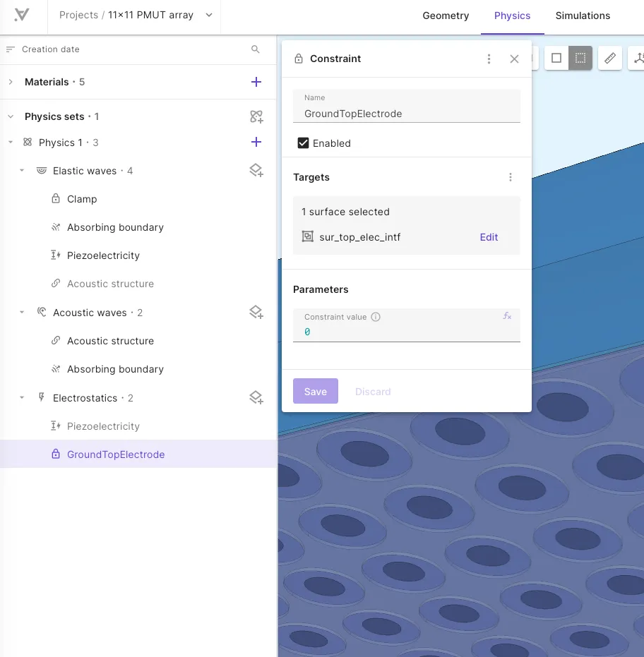Select the measure ruler tool
Screen dimensions: 644x657
click(609, 58)
